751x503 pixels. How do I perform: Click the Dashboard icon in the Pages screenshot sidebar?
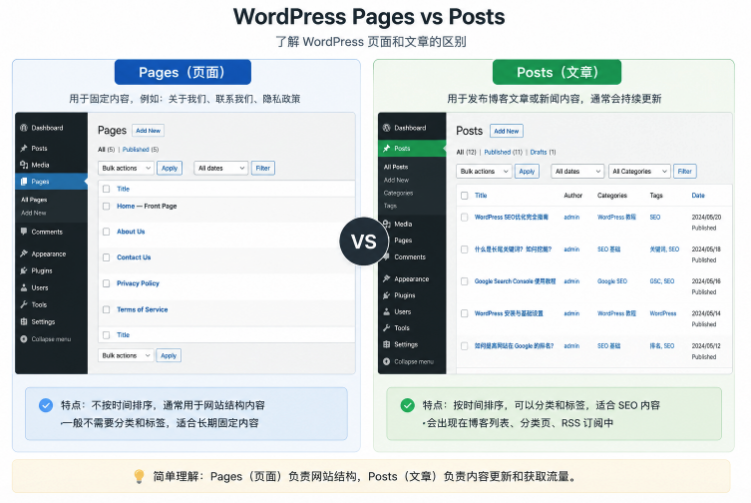tap(23, 128)
